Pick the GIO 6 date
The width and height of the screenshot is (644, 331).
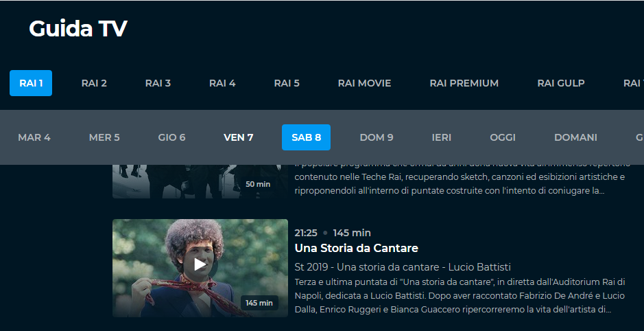[x=171, y=137]
